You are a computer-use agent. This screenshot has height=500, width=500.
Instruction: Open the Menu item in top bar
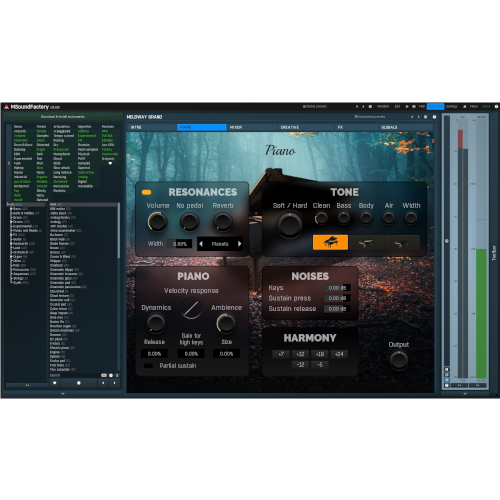474,107
